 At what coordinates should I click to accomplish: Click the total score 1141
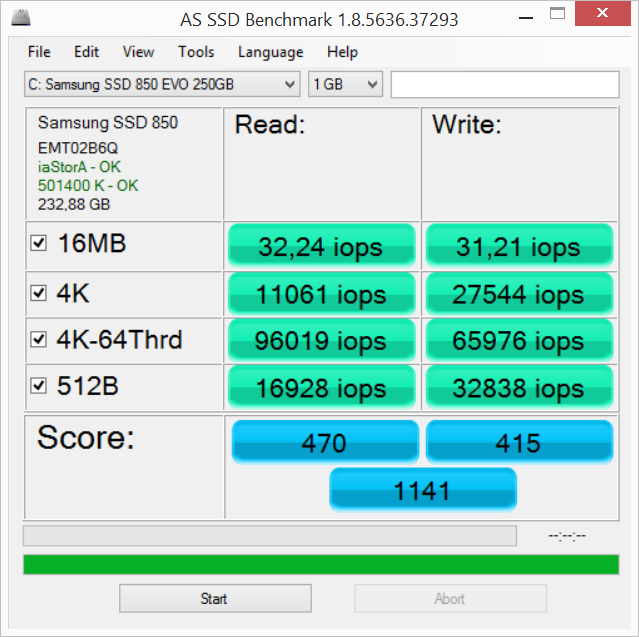[423, 489]
